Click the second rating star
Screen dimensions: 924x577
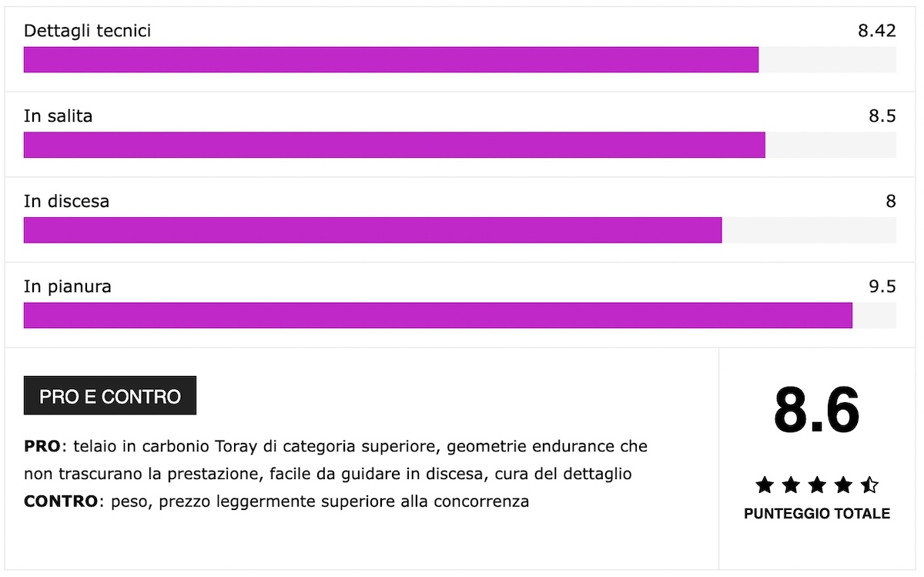pos(791,485)
